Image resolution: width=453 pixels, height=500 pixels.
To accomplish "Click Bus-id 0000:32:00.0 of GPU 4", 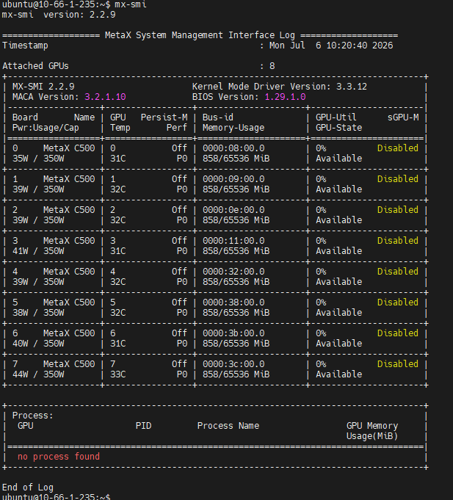I will pos(233,272).
